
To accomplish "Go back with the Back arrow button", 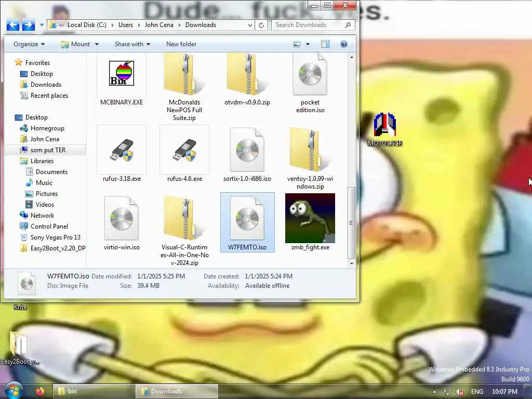I will click(13, 25).
